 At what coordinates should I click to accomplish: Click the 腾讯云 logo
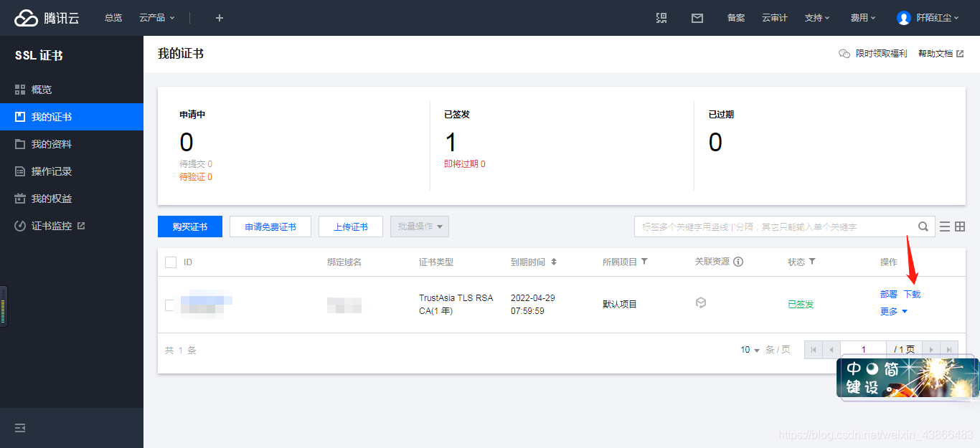45,18
